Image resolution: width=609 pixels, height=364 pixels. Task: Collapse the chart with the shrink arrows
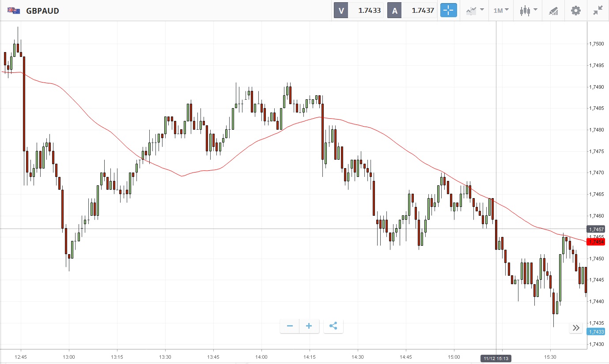click(x=598, y=11)
